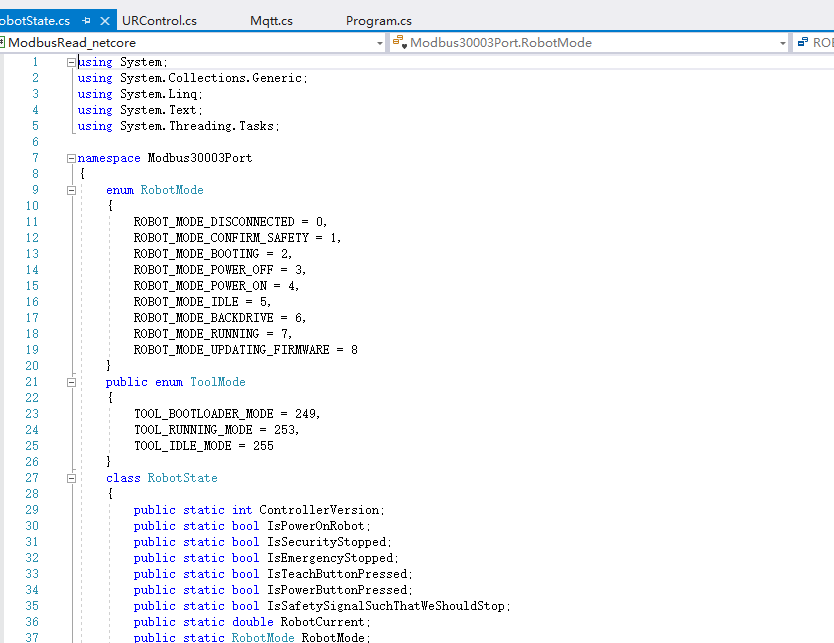Screen dimensions: 834x643
Task: Click the RobotState class name
Action: (182, 478)
